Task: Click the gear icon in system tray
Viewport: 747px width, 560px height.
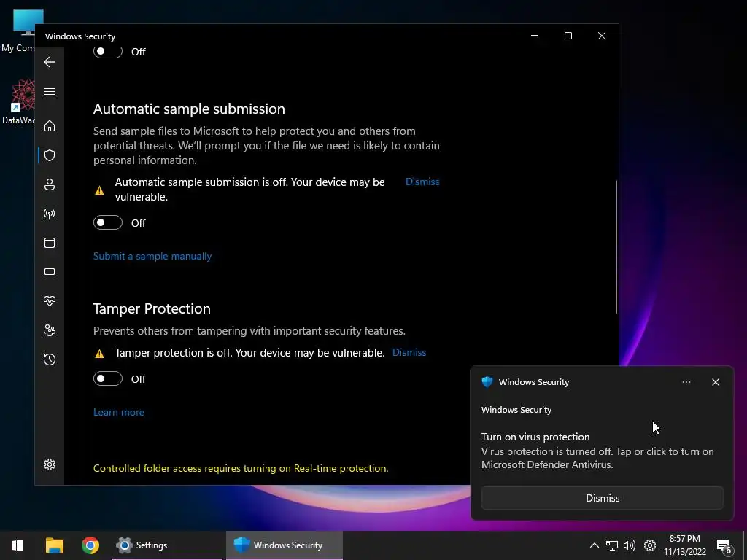Action: pyautogui.click(x=650, y=545)
